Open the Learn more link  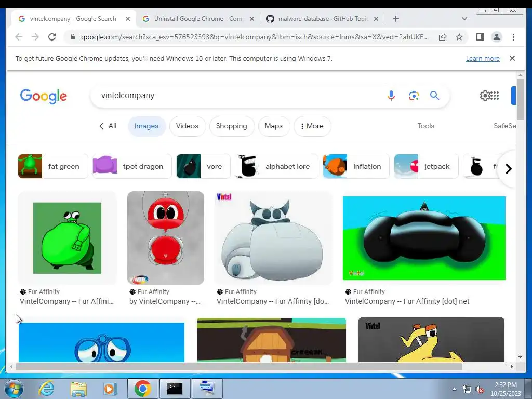pyautogui.click(x=483, y=58)
